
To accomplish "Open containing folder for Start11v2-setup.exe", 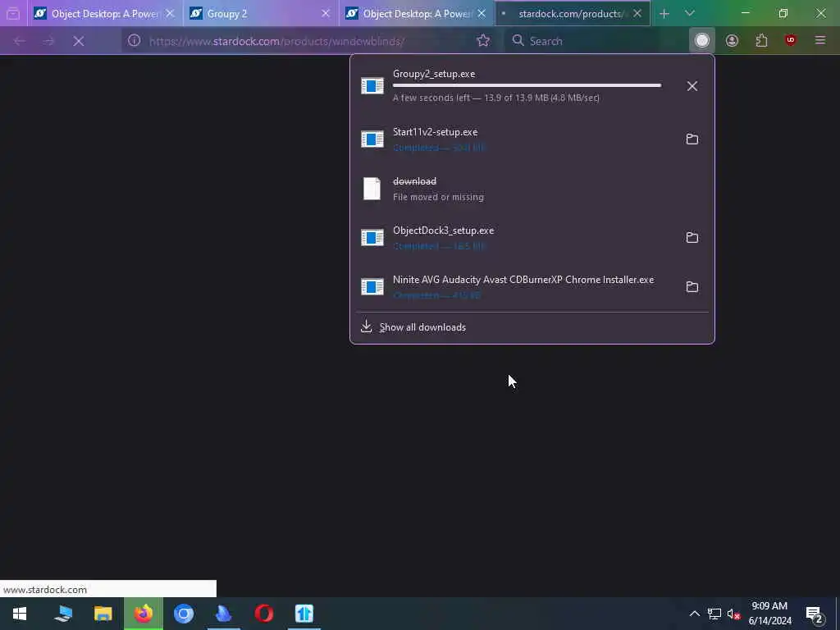I will 692,139.
